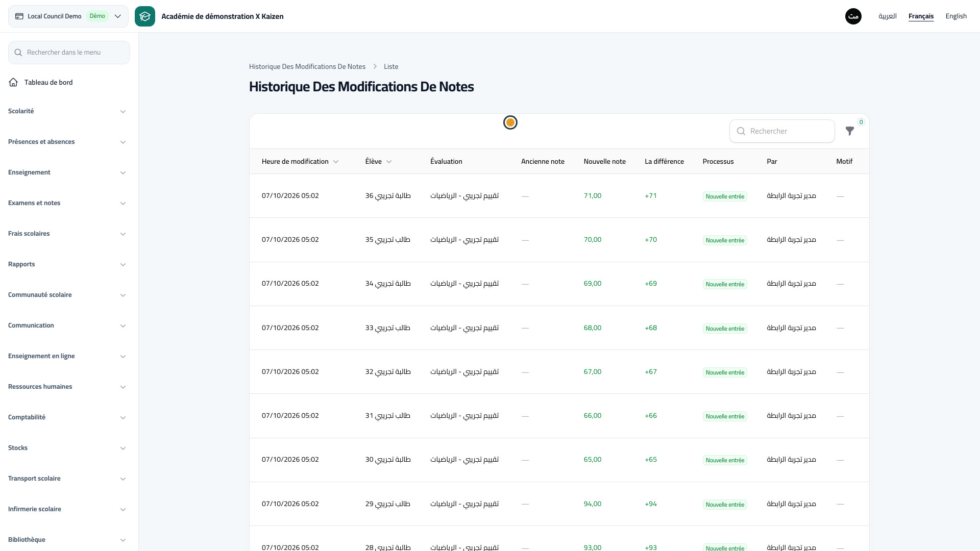Click the new grade value 71,00
The image size is (980, 551).
click(x=593, y=196)
